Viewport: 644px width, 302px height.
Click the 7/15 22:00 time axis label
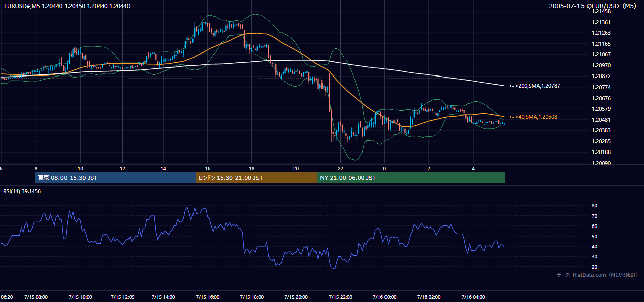click(340, 297)
